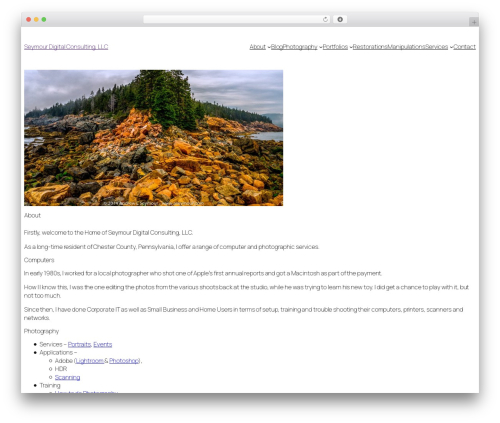
Task: Open the Photography nav item
Action: pos(300,47)
